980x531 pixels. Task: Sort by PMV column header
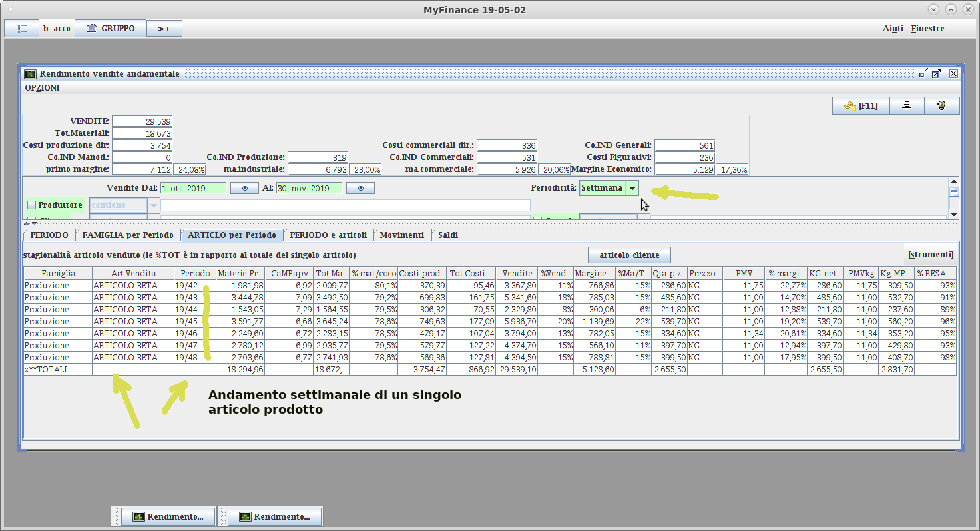(x=744, y=274)
